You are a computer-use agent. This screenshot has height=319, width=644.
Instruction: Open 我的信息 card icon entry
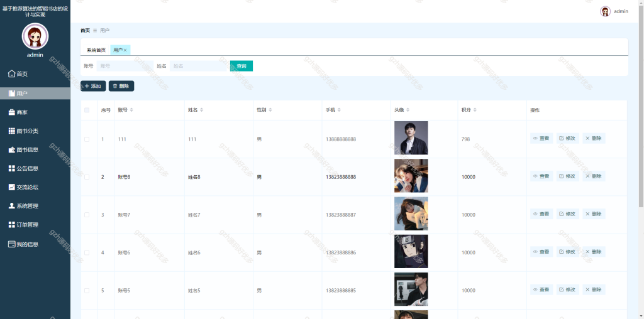pos(11,244)
